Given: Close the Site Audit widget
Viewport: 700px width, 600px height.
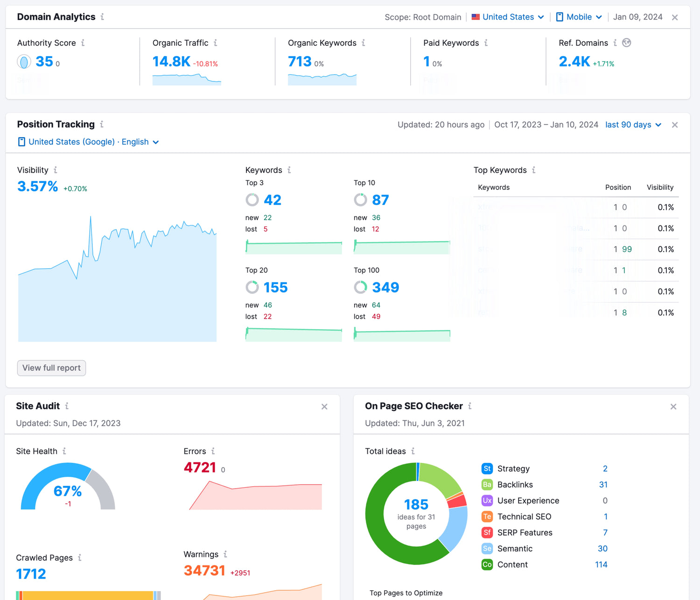Looking at the screenshot, I should 324,407.
